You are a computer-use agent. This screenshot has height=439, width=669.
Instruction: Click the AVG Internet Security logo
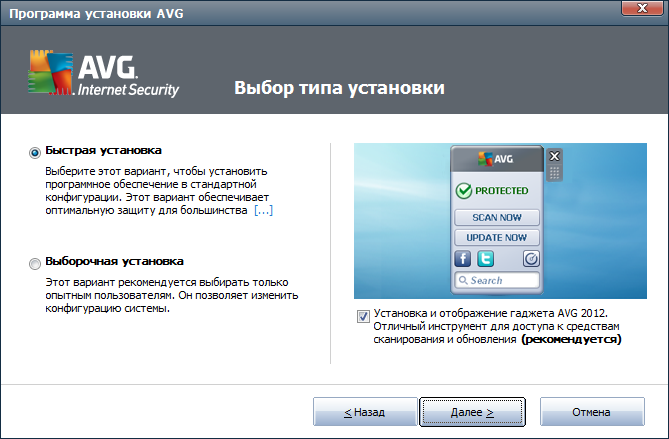103,73
